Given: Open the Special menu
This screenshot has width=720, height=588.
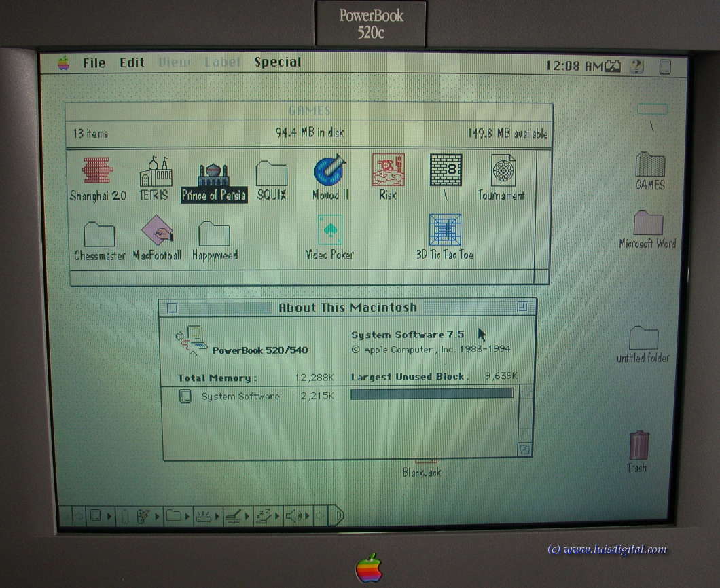Looking at the screenshot, I should coord(278,62).
